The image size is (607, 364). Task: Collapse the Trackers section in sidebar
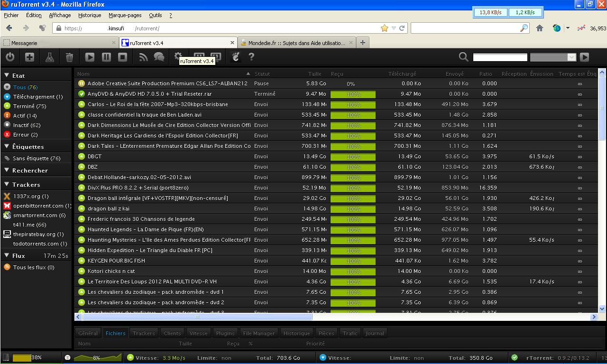(7, 184)
